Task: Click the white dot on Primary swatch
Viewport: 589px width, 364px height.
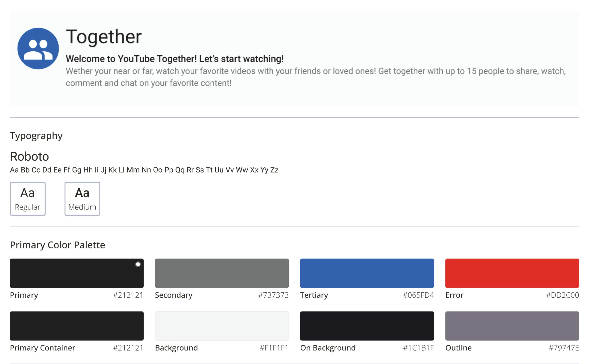Action: click(x=138, y=264)
